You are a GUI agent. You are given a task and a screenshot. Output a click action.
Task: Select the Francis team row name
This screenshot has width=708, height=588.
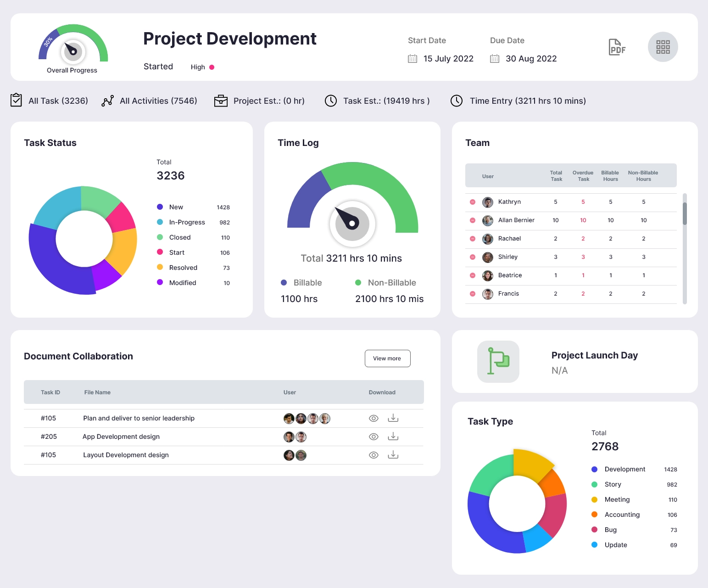[x=508, y=294]
